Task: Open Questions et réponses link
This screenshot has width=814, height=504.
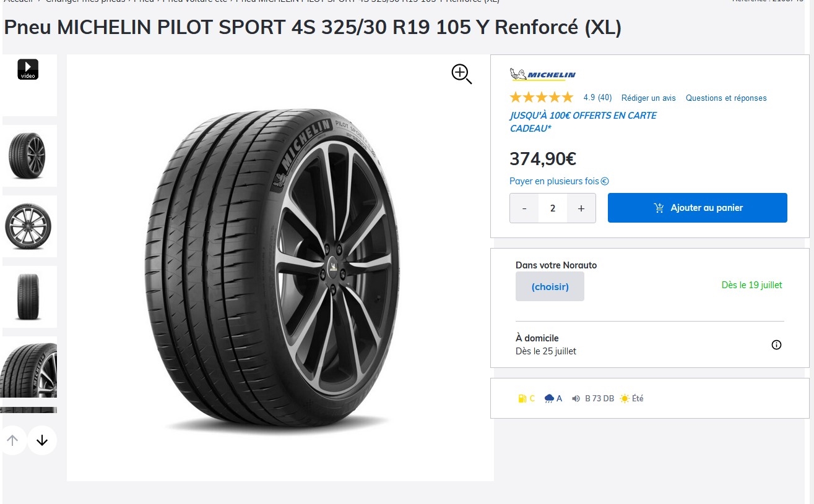Action: (x=725, y=98)
